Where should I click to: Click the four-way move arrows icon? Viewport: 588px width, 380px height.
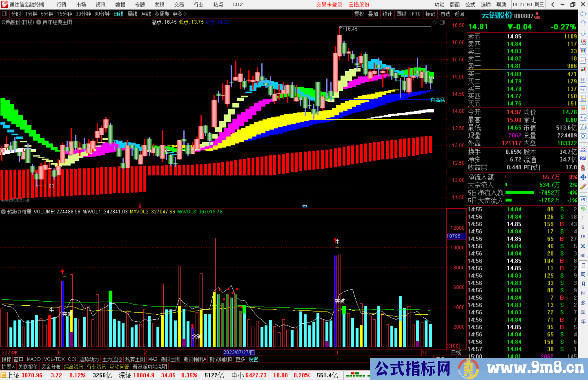click(583, 177)
